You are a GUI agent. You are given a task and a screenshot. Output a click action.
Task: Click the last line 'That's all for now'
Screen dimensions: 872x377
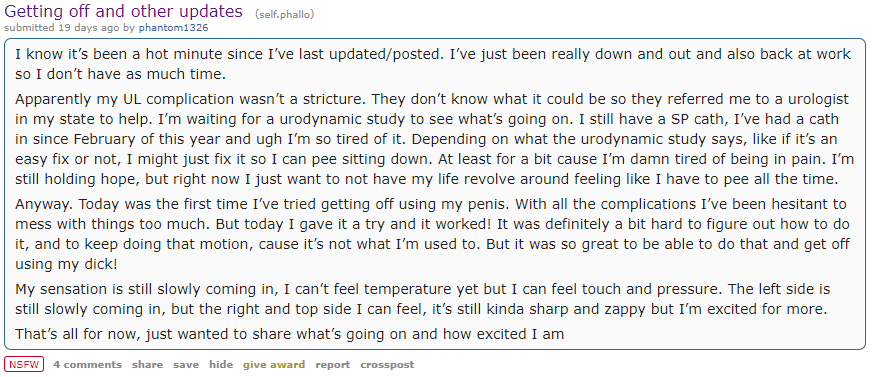(290, 334)
